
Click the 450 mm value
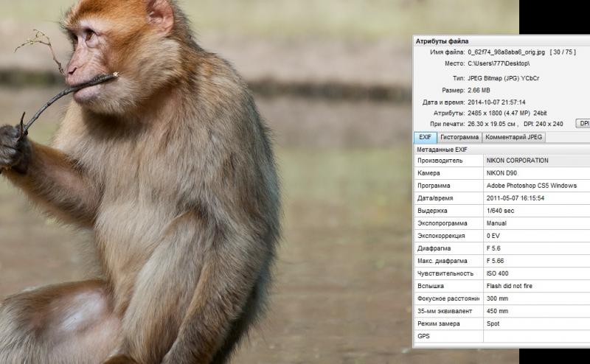(x=497, y=311)
